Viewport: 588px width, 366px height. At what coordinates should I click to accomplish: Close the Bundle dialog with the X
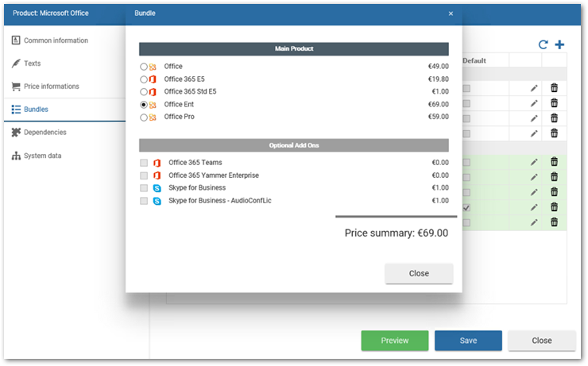click(451, 13)
